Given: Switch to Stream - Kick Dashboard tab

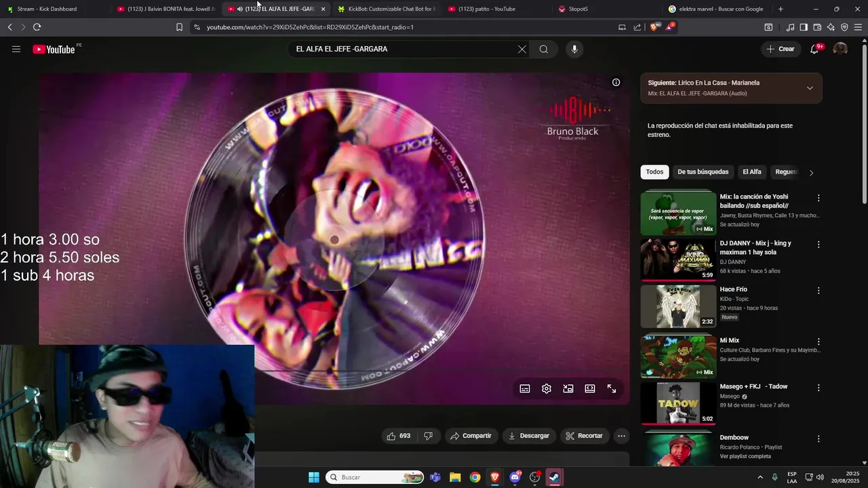Looking at the screenshot, I should tap(54, 9).
